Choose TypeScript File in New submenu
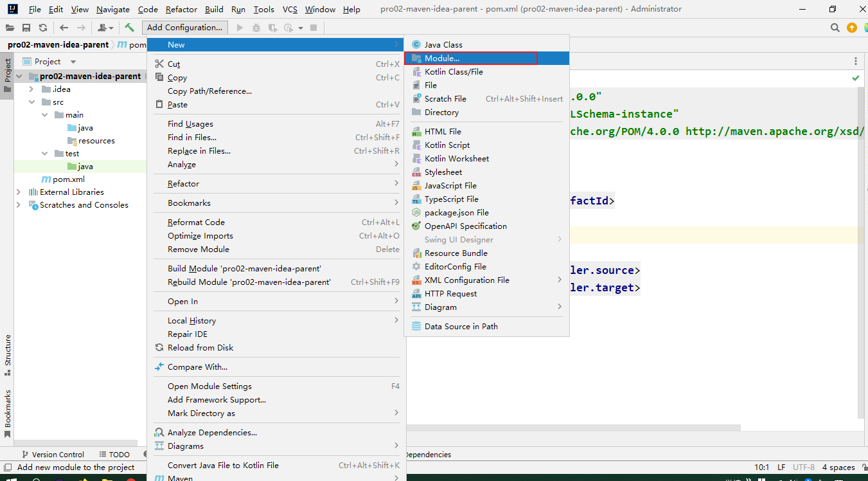Screen dimensions: 868x481 click(x=486, y=199)
